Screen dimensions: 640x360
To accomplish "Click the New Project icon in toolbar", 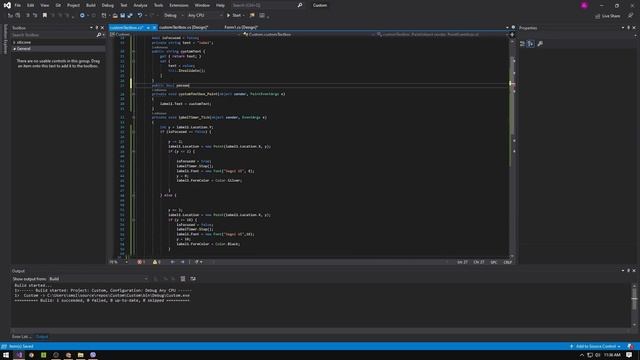I will tap(104, 16).
